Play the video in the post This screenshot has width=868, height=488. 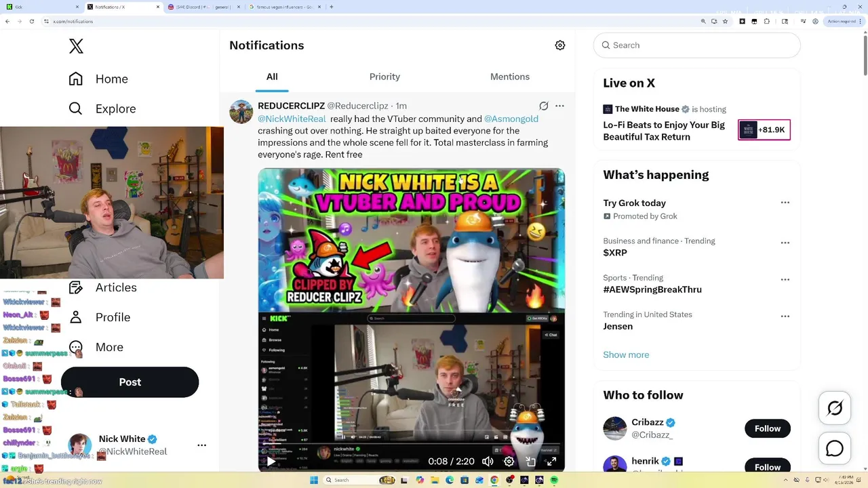pos(271,462)
